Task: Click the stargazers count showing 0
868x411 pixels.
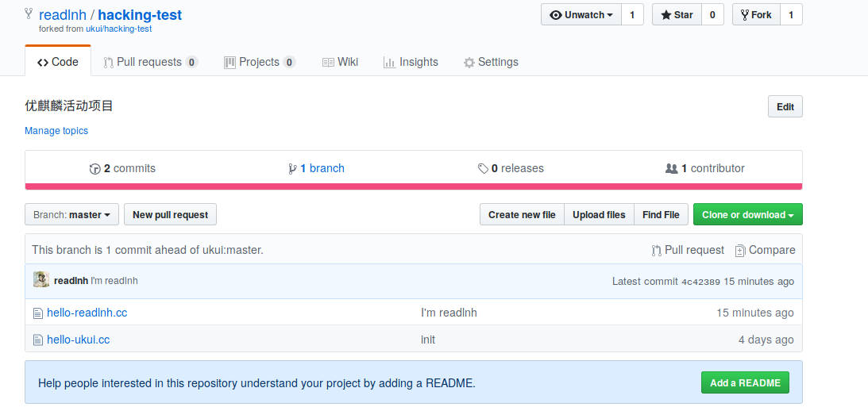Action: click(712, 15)
